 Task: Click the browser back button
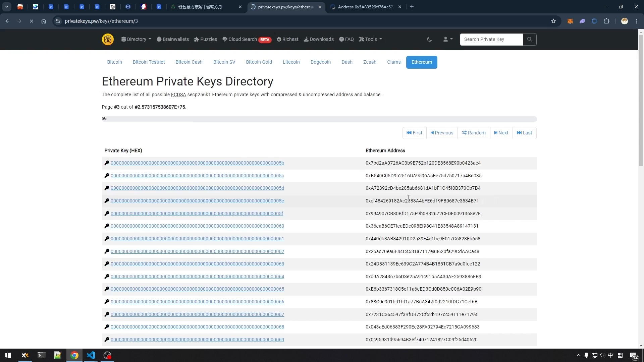click(7, 21)
